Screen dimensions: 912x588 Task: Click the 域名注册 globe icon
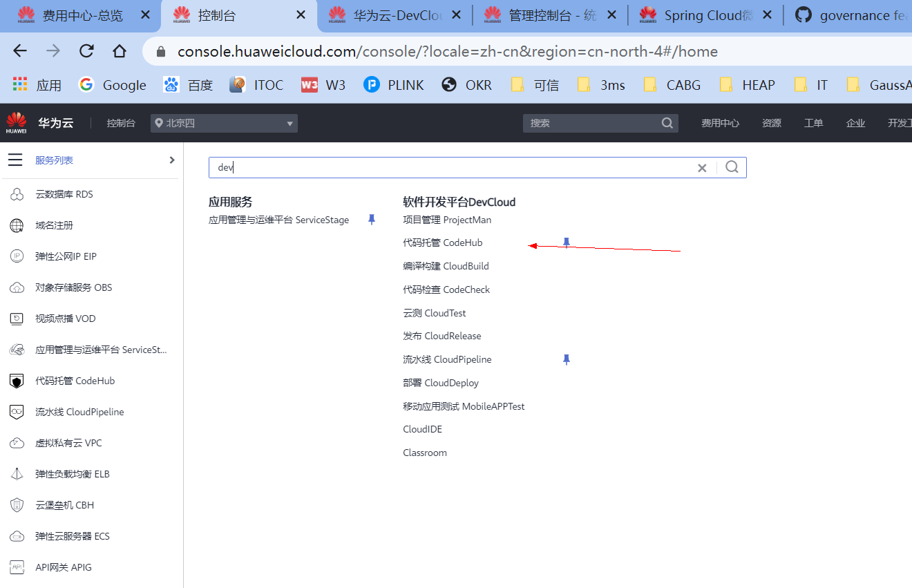[x=17, y=225]
